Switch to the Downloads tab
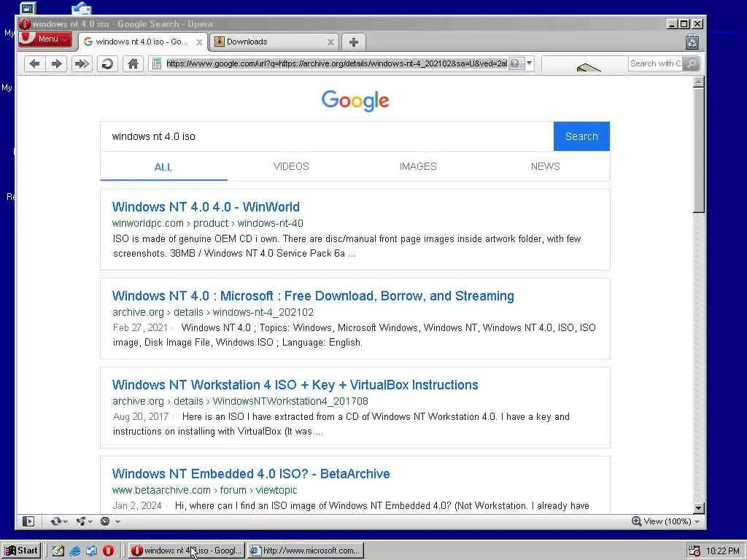 click(x=274, y=42)
